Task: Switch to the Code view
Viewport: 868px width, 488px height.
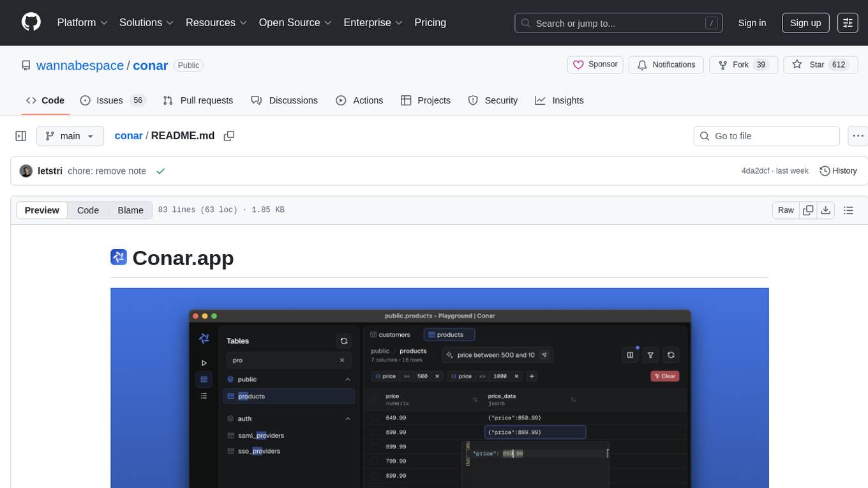Action: pos(88,210)
